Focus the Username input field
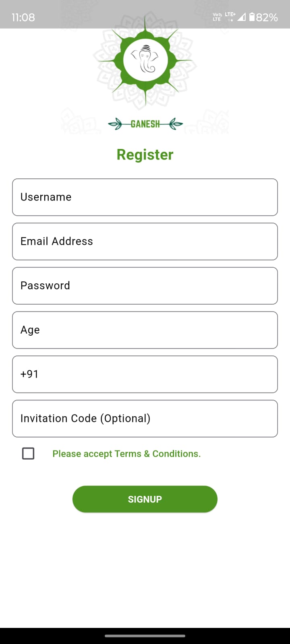This screenshot has height=644, width=290. click(x=145, y=197)
